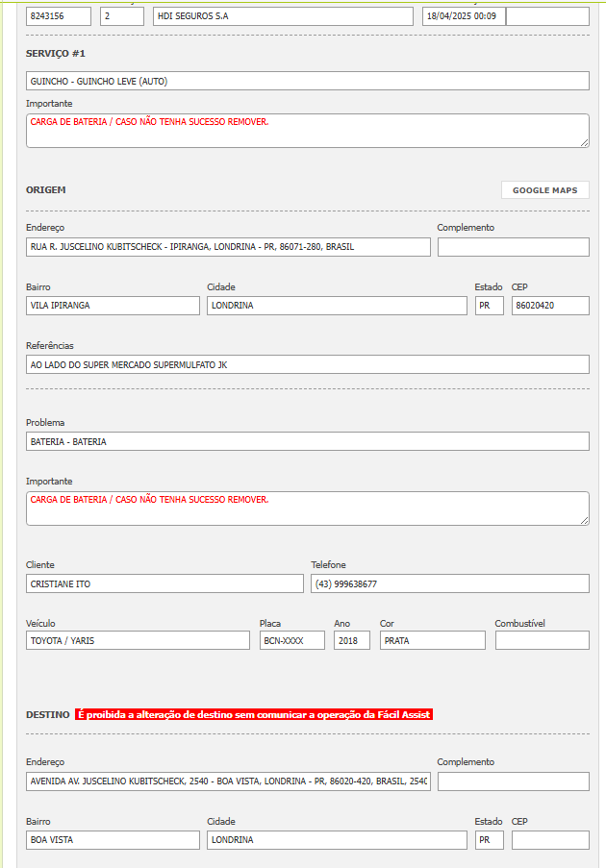Click the GOOGLE MAPS button
606x868 pixels.
point(544,190)
